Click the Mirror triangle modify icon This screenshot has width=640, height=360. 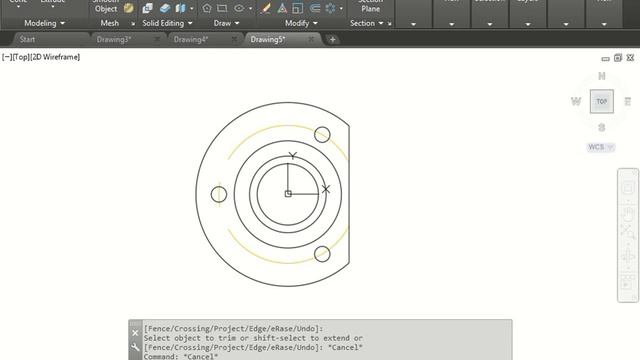(x=282, y=8)
